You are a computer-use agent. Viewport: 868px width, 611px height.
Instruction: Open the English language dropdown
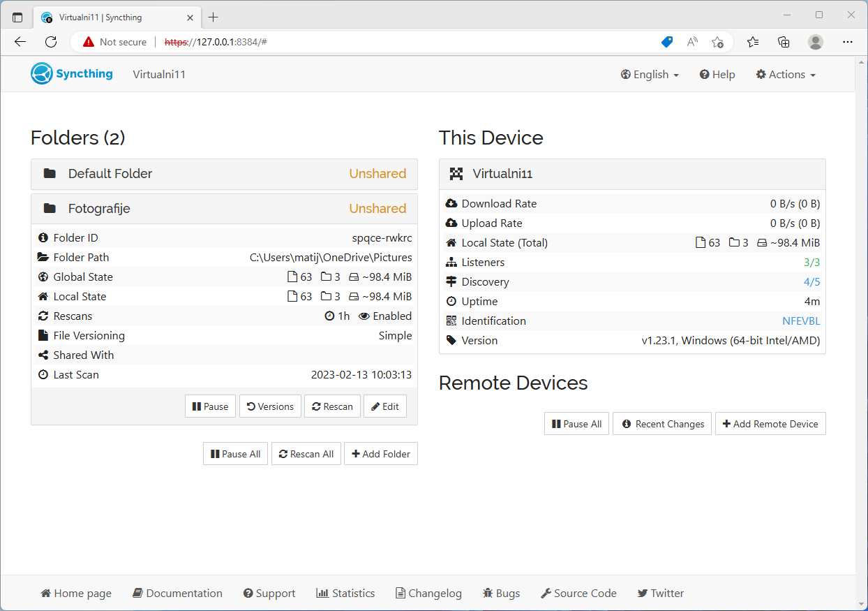coord(650,75)
